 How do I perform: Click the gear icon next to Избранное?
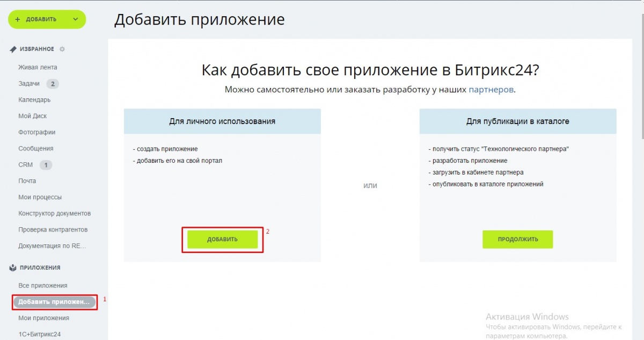[62, 49]
